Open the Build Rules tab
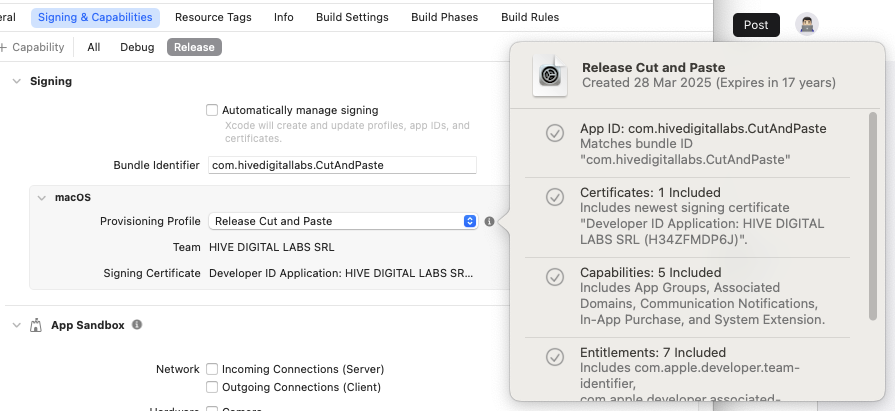Image resolution: width=895 pixels, height=411 pixels. click(530, 18)
